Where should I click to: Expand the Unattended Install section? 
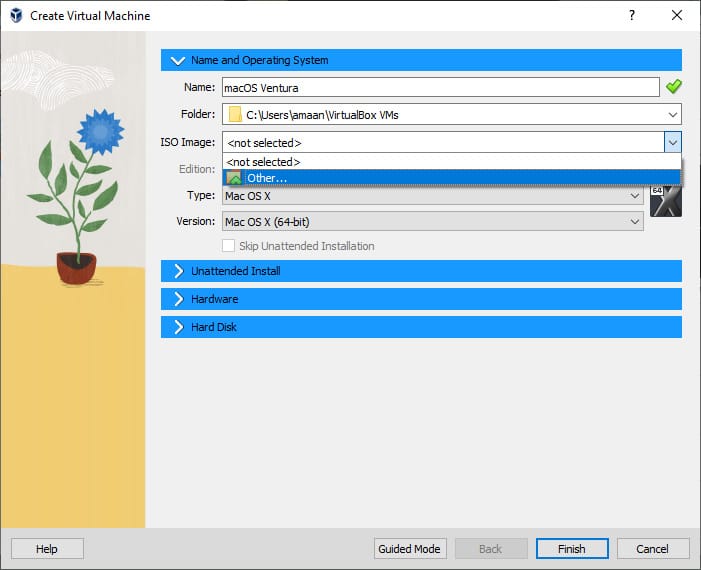click(179, 271)
